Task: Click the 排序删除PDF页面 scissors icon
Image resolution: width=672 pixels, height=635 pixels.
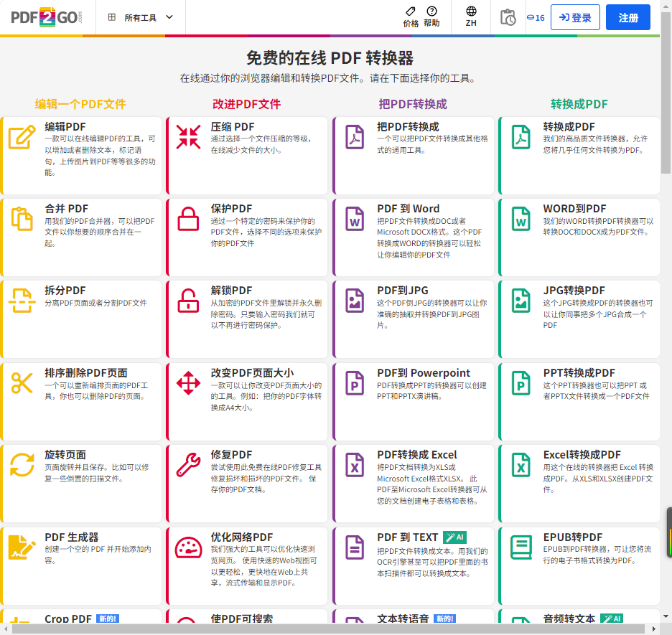Action: coord(22,383)
